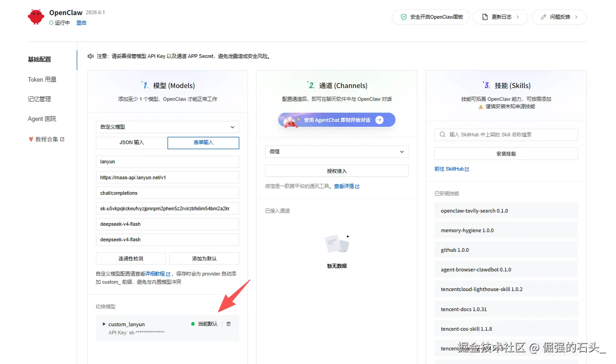Open the 基础配置 sidebar section
The height and width of the screenshot is (364, 616).
[39, 59]
